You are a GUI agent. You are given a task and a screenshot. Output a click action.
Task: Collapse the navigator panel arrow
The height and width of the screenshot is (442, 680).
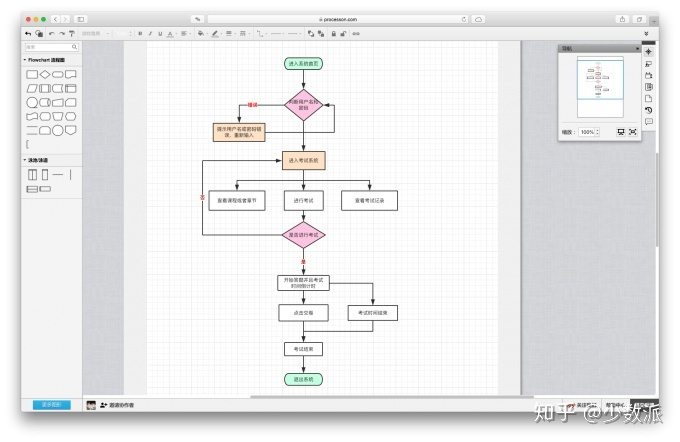[637, 49]
